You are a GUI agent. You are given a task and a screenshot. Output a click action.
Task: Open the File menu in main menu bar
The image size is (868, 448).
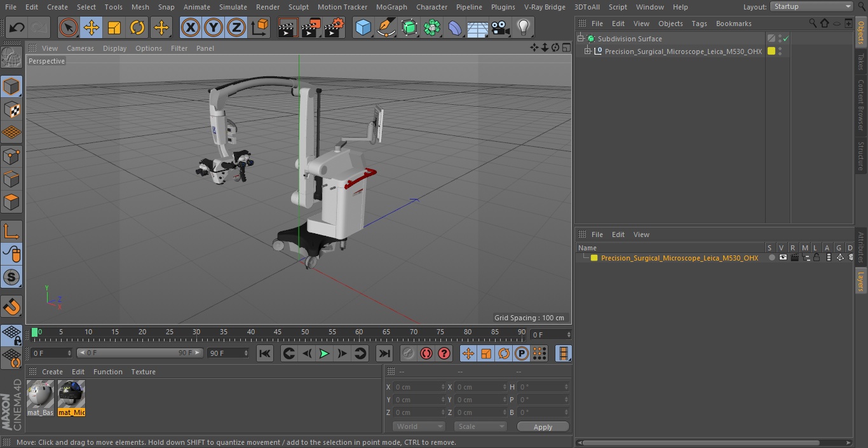[11, 7]
